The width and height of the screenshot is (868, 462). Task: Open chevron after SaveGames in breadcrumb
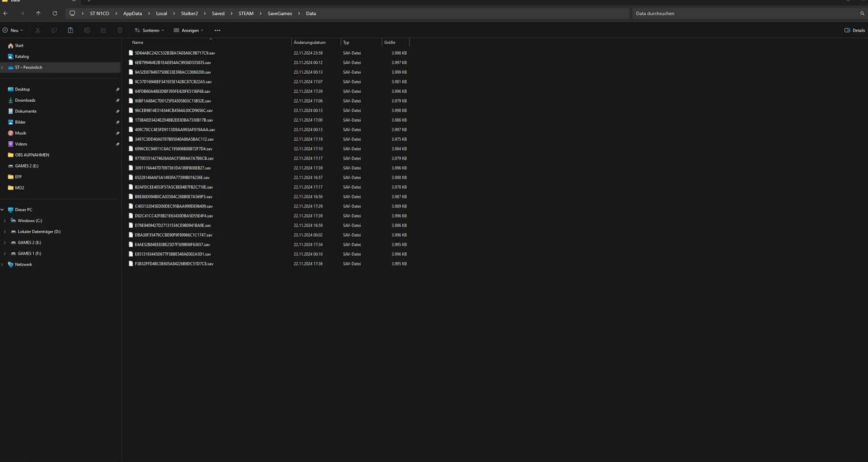[x=299, y=13]
